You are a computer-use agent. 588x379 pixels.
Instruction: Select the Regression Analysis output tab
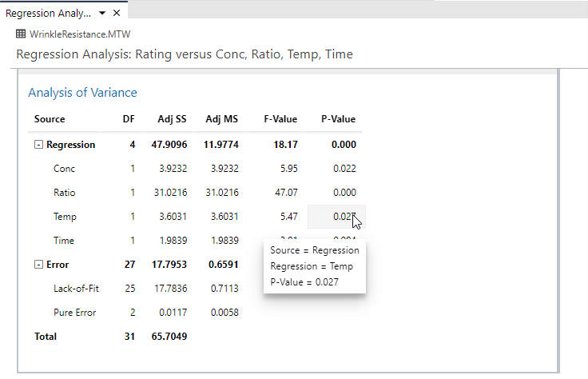pos(48,14)
